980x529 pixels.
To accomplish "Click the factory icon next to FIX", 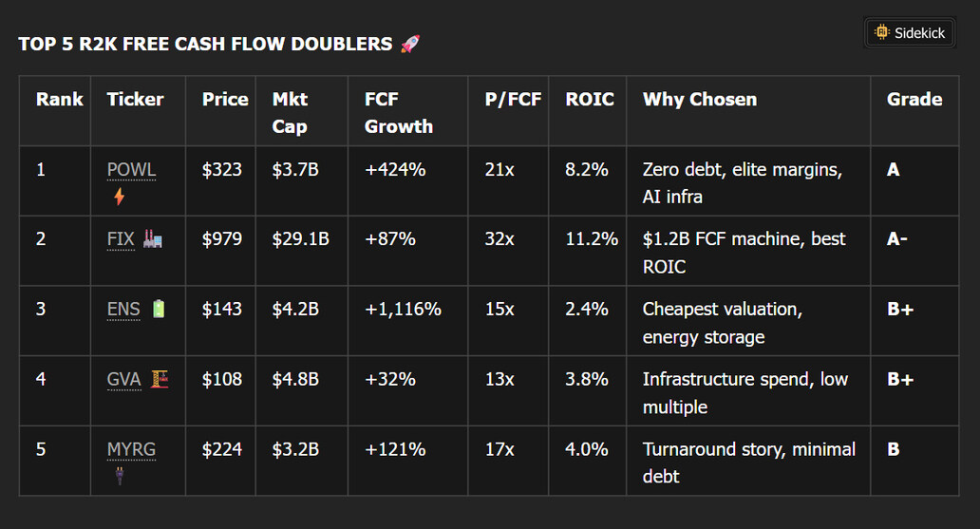I will pos(153,239).
